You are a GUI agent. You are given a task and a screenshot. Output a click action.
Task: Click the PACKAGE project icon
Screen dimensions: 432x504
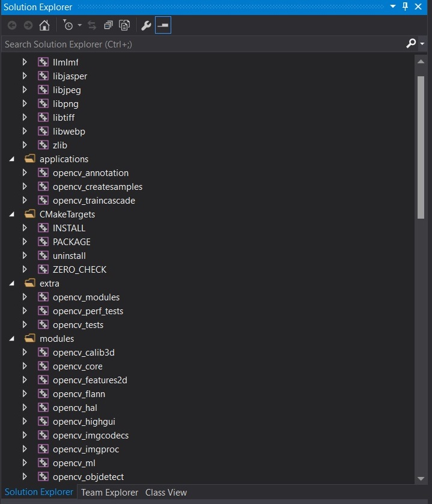(43, 241)
